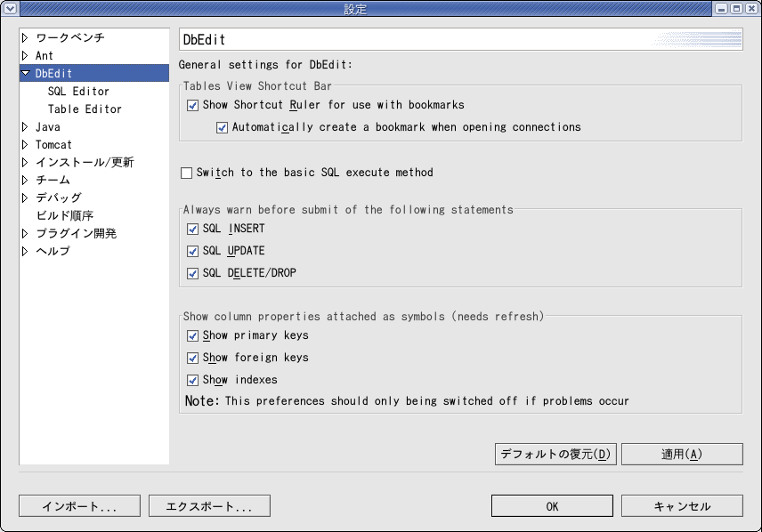Expand the Tomcat tree node
The image size is (762, 532).
25,144
